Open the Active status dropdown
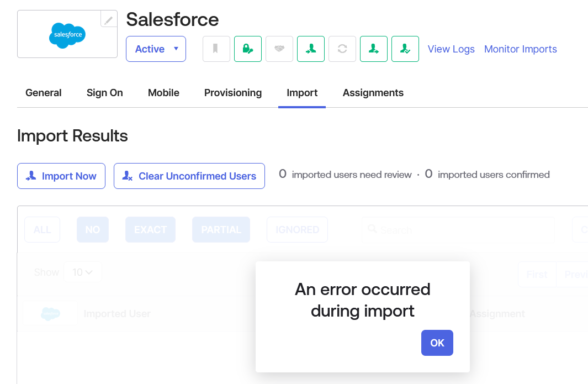The height and width of the screenshot is (384, 588). pyautogui.click(x=156, y=49)
